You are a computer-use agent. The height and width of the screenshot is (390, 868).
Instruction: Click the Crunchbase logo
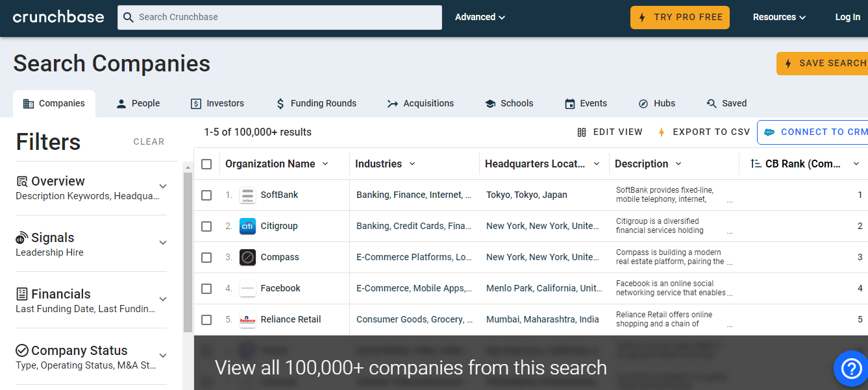pos(58,17)
